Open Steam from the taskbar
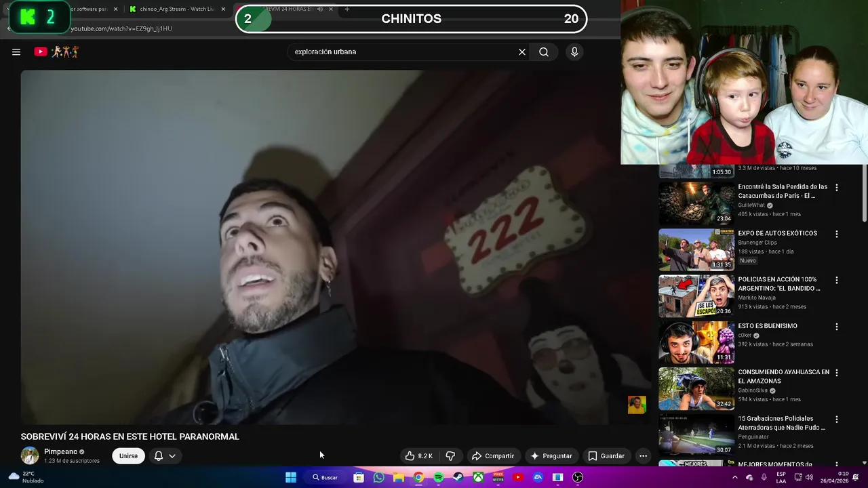 458,477
